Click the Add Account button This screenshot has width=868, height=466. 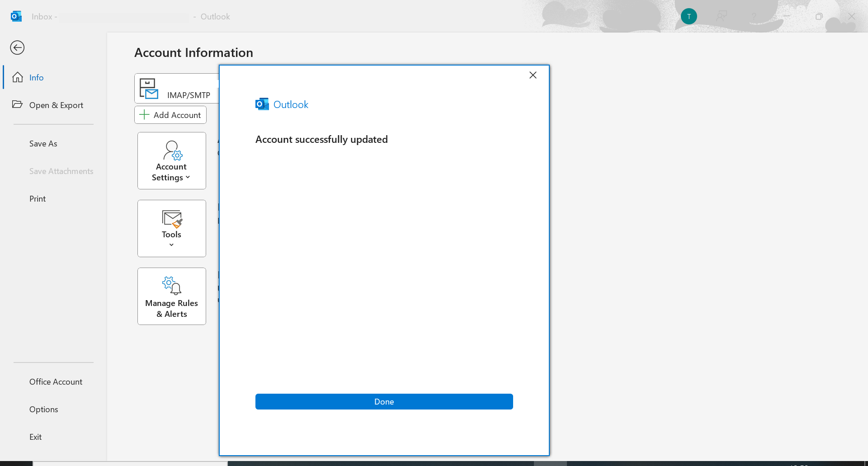170,115
